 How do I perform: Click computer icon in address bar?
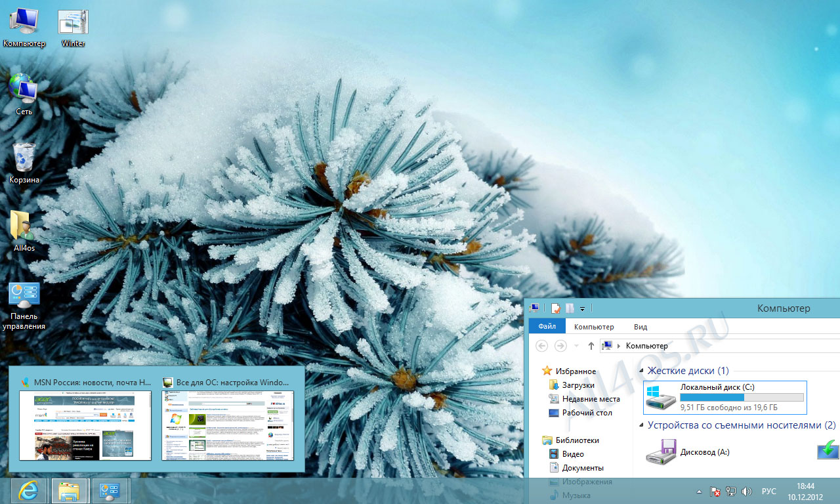point(608,346)
